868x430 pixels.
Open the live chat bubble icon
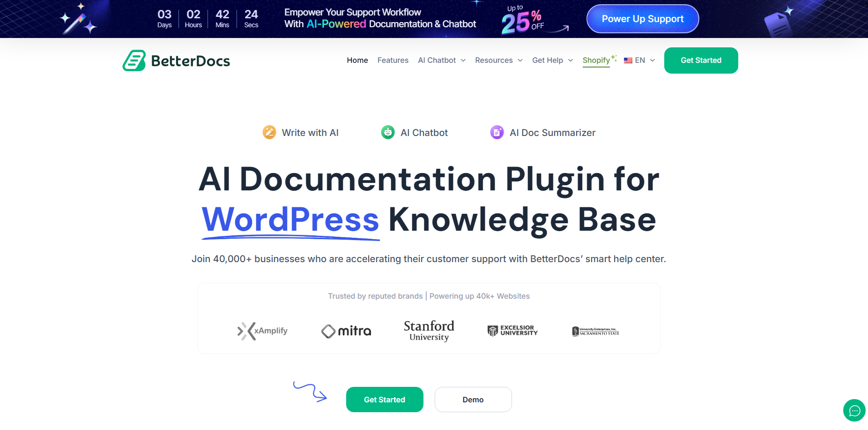[x=854, y=410]
